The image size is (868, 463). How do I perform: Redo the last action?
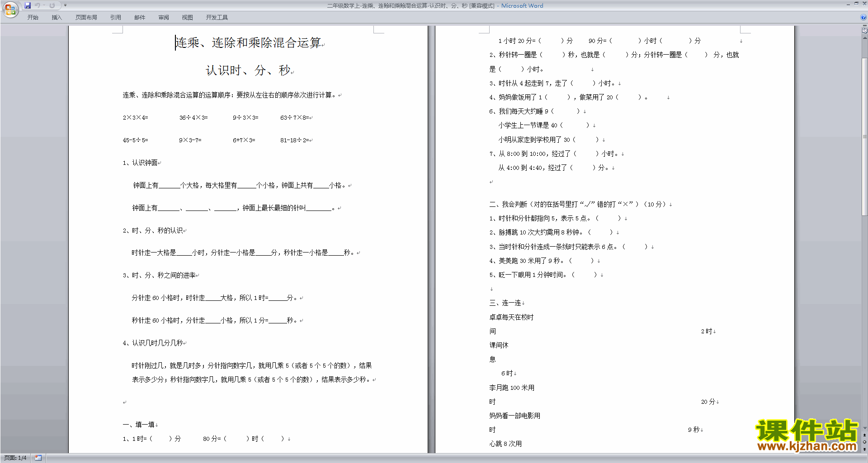(x=52, y=5)
